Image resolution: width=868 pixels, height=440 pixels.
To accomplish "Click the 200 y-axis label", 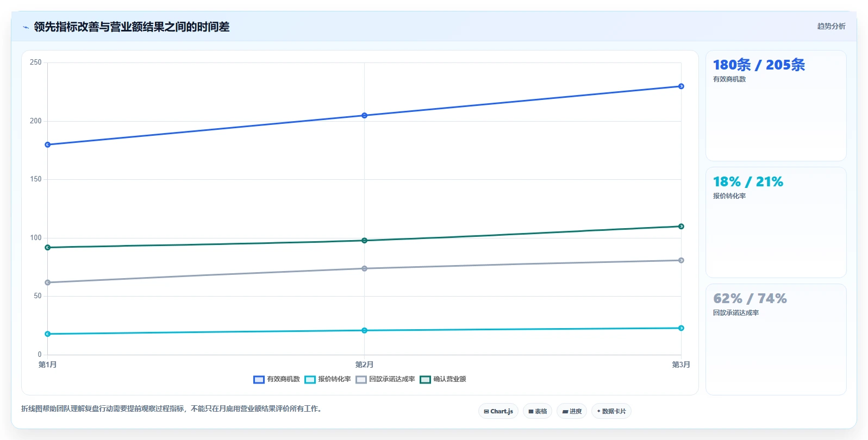I will (x=36, y=121).
